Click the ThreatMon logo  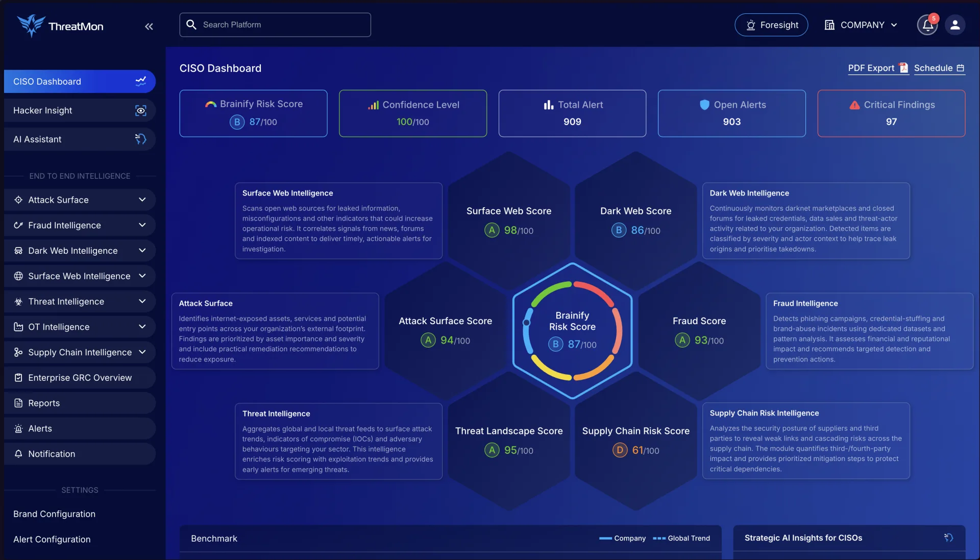pyautogui.click(x=60, y=26)
